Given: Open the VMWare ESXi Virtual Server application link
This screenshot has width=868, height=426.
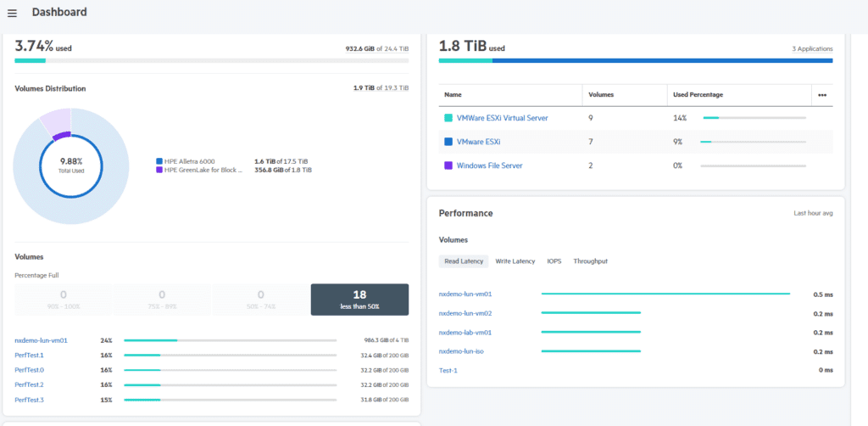Looking at the screenshot, I should pyautogui.click(x=503, y=118).
